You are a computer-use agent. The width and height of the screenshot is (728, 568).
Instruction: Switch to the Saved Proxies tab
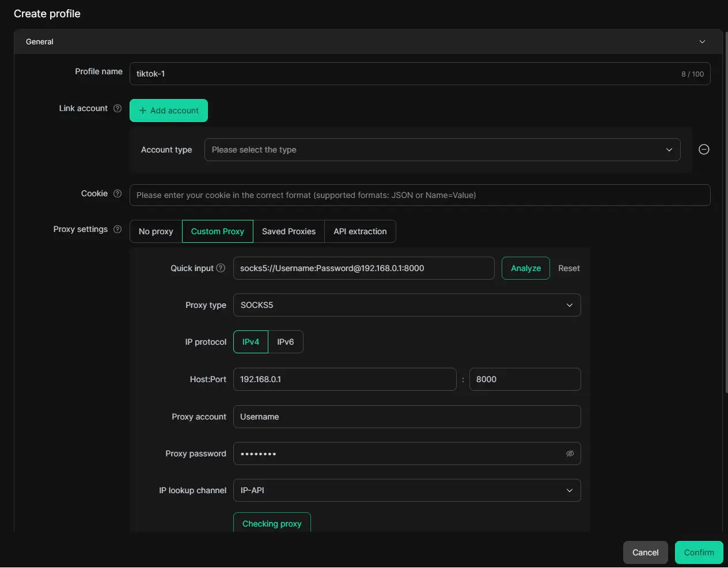pos(289,231)
